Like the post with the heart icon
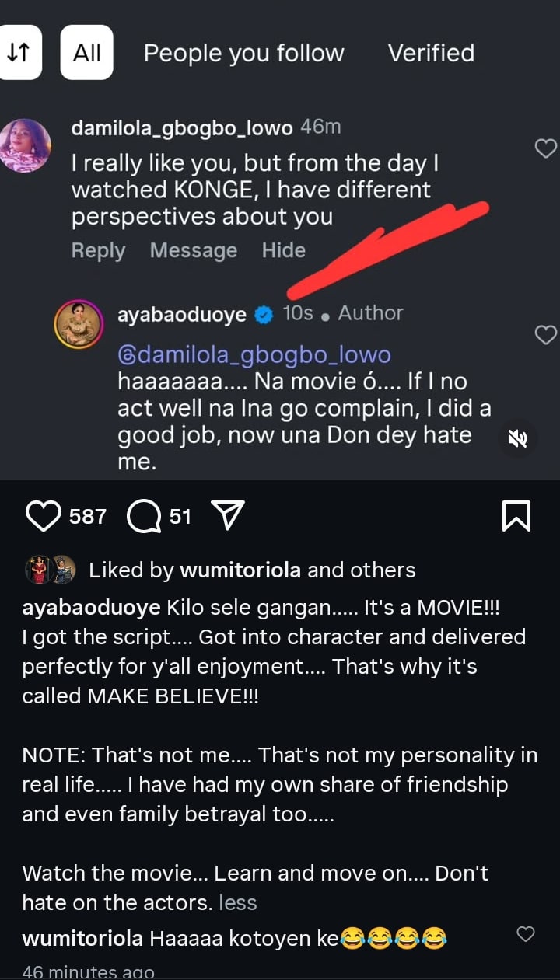The height and width of the screenshot is (980, 560). click(x=43, y=515)
